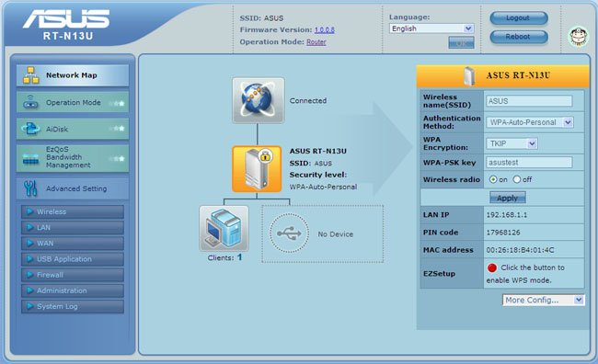Go to the AiDisk menu

click(x=73, y=129)
